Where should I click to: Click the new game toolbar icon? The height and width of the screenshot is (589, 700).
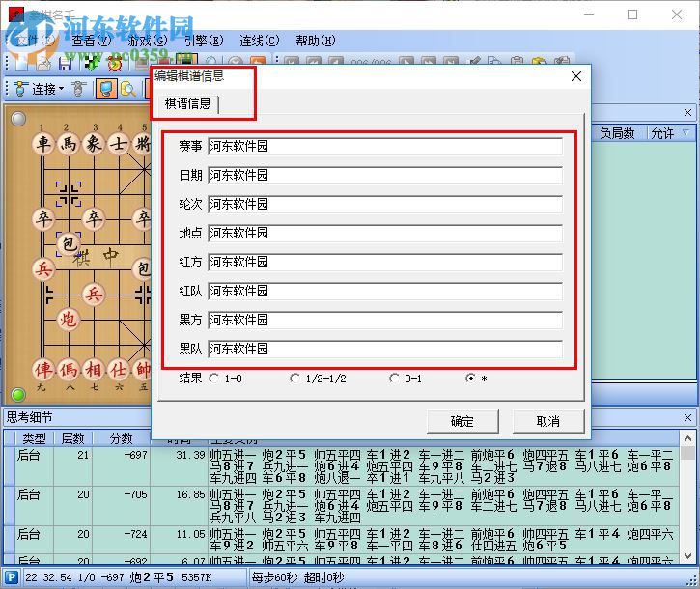pyautogui.click(x=22, y=64)
